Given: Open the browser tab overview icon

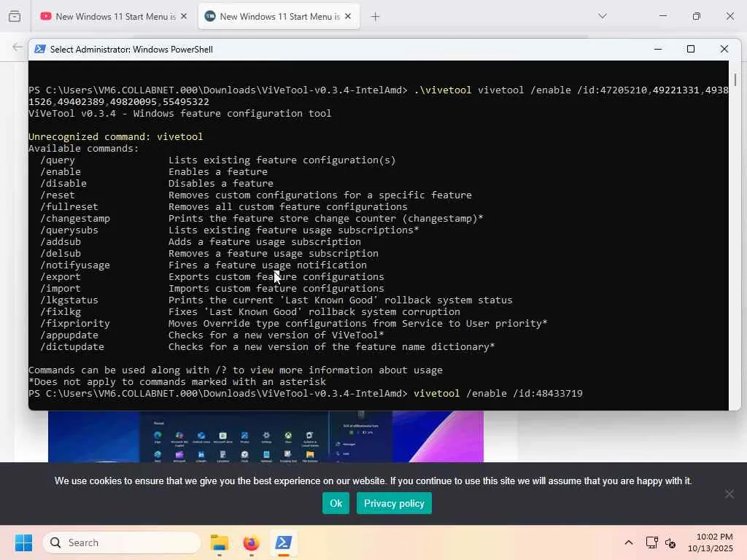Looking at the screenshot, I should [15, 17].
